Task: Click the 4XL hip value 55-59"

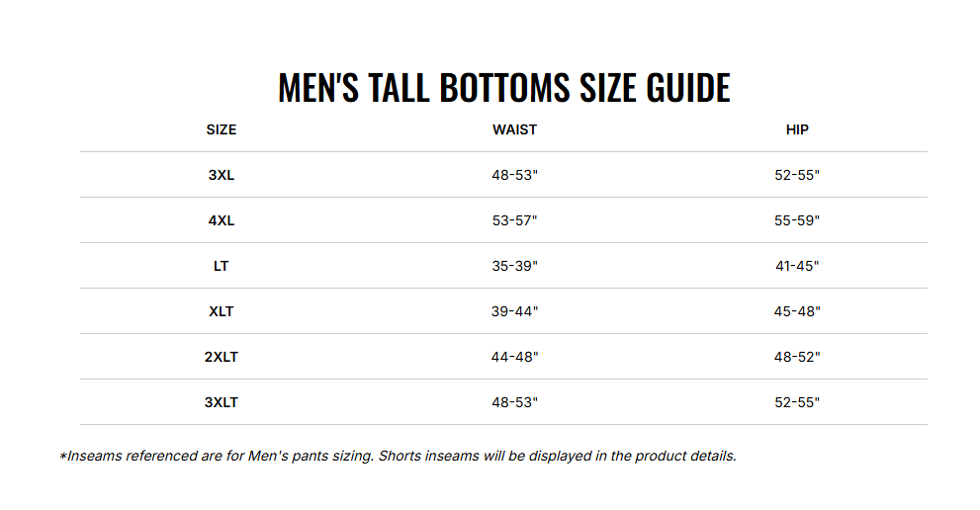Action: tap(797, 220)
